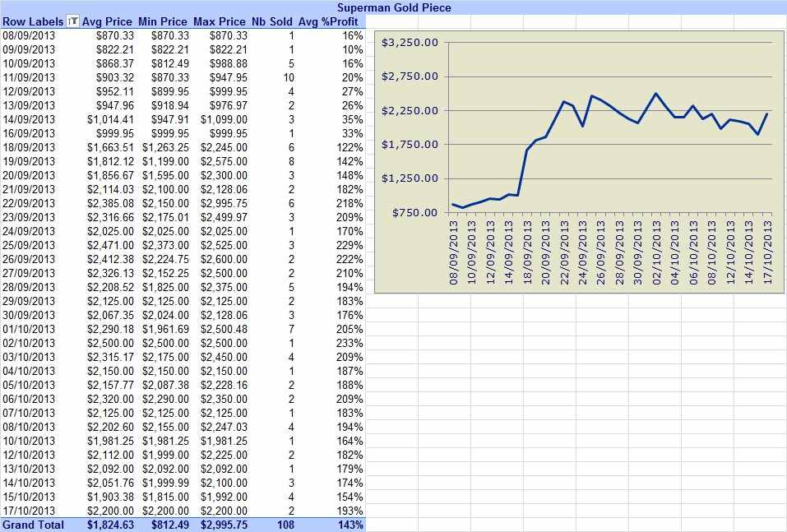This screenshot has width=787, height=532.
Task: Click the Min Price column header
Action: click(x=163, y=21)
